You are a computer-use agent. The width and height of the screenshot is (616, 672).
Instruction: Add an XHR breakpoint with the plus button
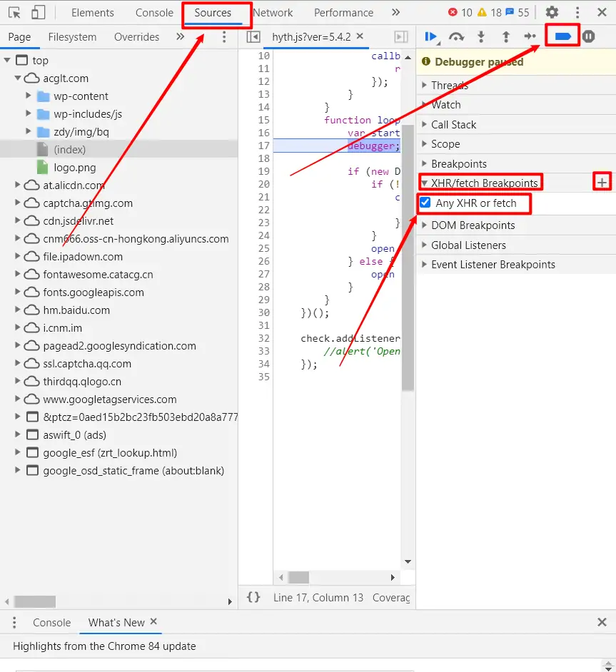coord(602,181)
